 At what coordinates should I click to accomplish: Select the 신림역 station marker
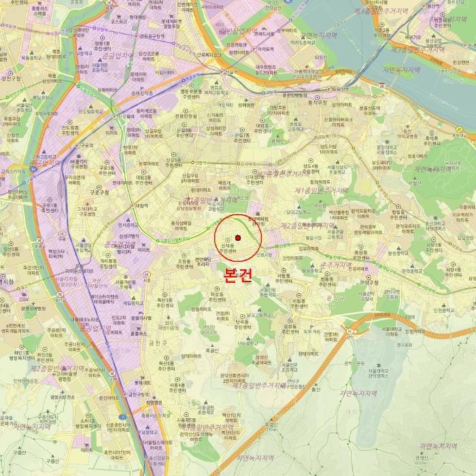277,246
